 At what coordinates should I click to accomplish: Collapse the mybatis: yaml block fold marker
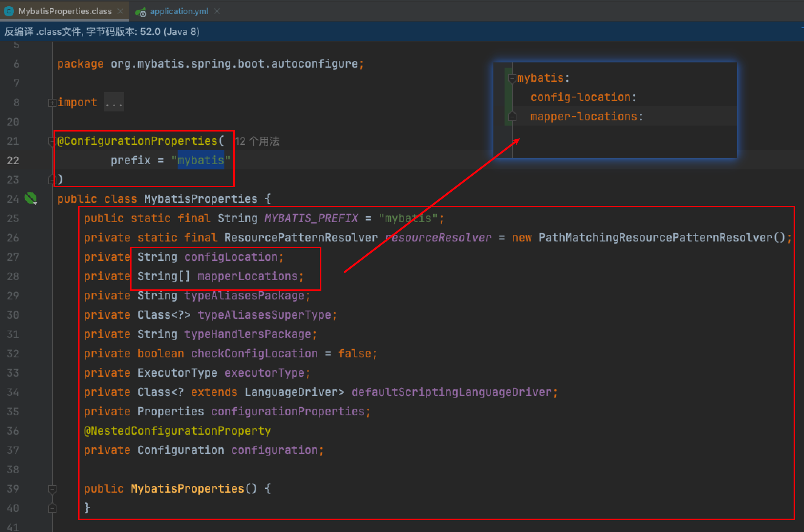[x=512, y=78]
